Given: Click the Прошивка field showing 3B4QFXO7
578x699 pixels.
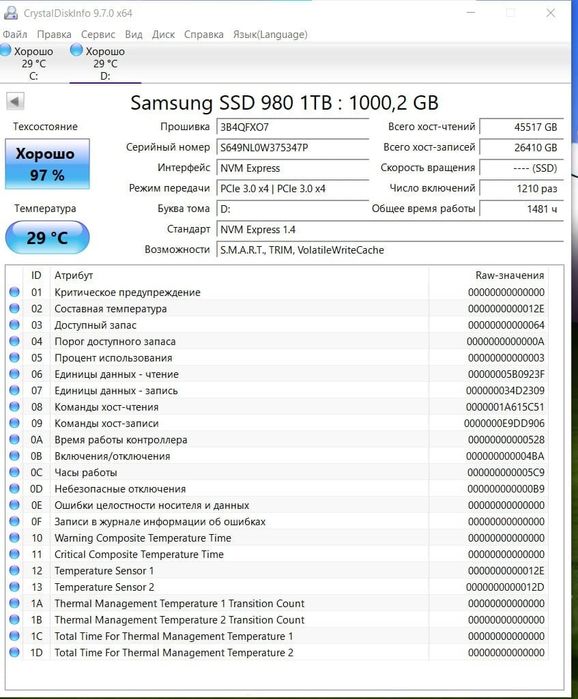Looking at the screenshot, I should 293,127.
